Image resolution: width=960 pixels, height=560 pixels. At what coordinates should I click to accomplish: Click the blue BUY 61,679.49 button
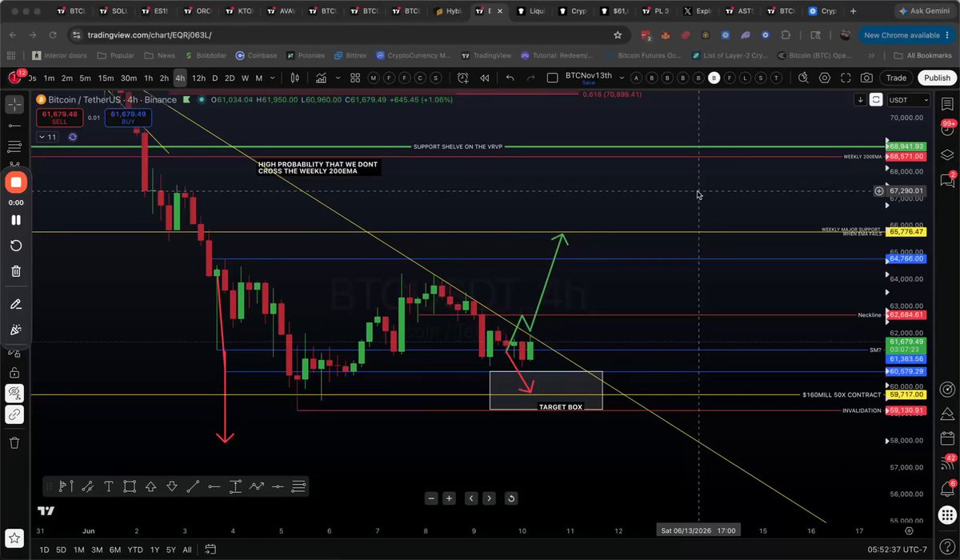click(128, 118)
